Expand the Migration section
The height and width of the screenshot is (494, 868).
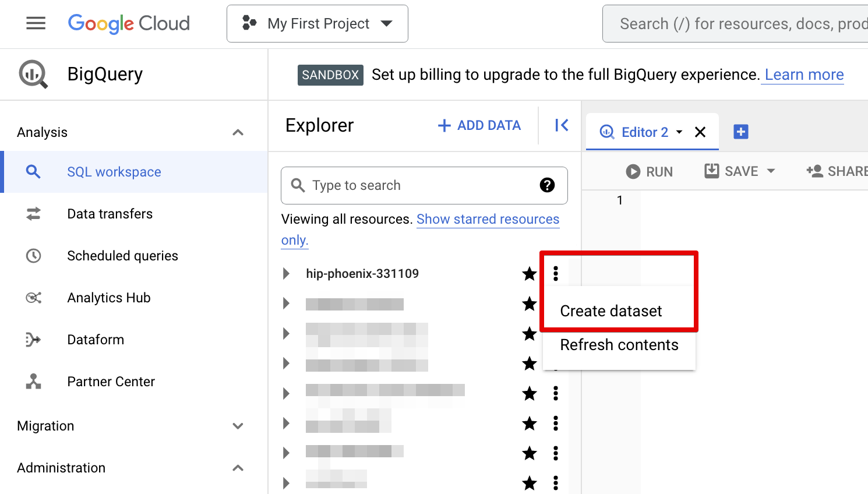pos(238,426)
